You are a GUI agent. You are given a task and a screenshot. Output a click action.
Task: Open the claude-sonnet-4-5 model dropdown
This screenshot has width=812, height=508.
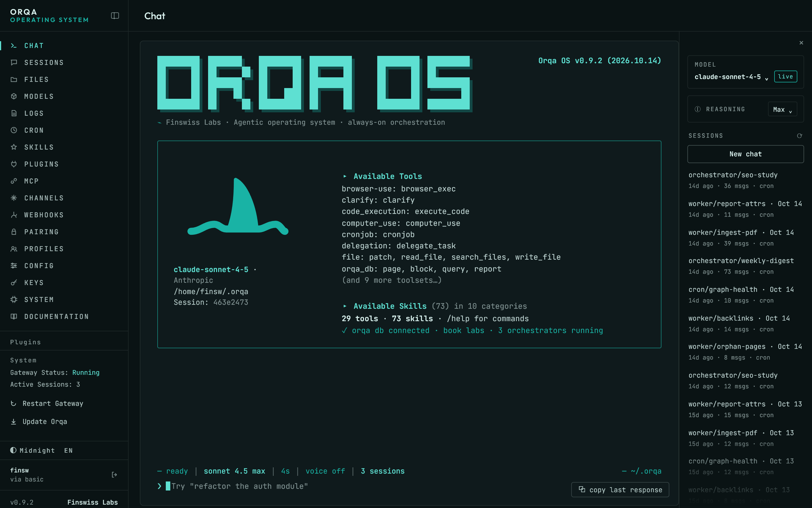[731, 77]
